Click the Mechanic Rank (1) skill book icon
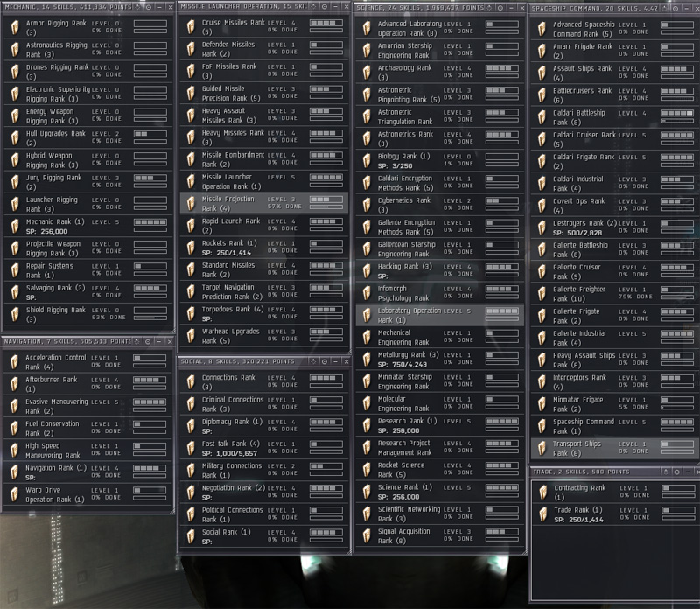 [15, 226]
